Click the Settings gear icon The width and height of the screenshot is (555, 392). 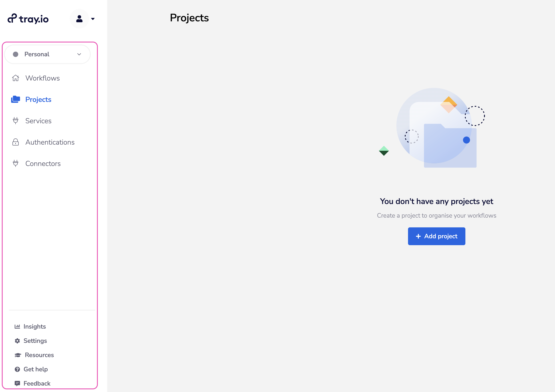17,341
